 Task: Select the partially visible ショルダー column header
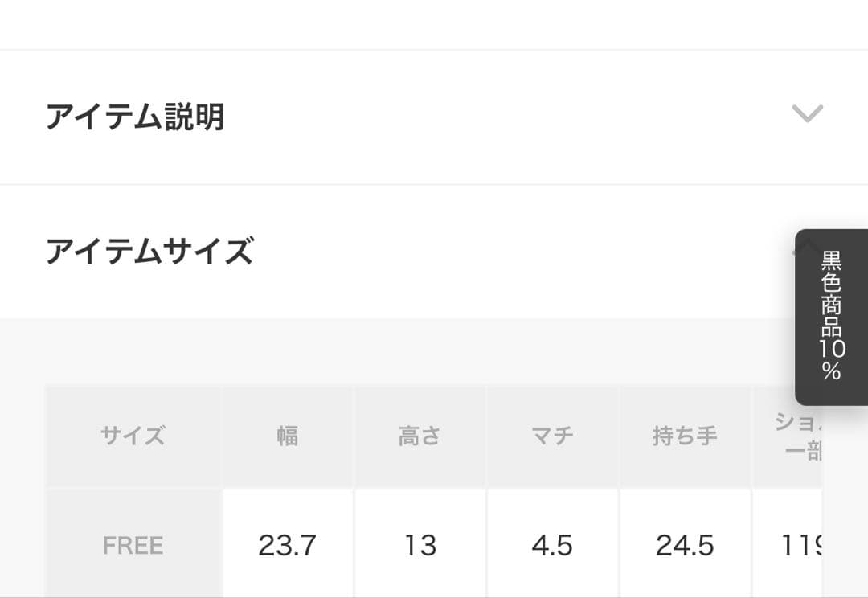(787, 436)
